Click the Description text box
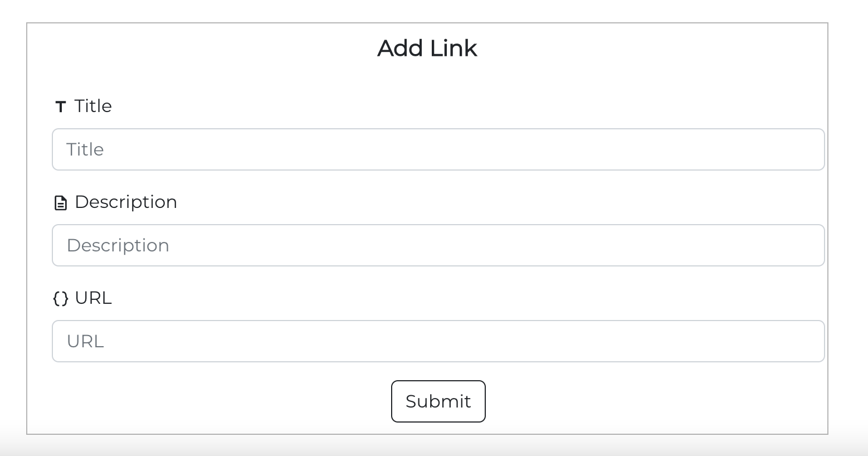The height and width of the screenshot is (456, 868). pyautogui.click(x=438, y=245)
